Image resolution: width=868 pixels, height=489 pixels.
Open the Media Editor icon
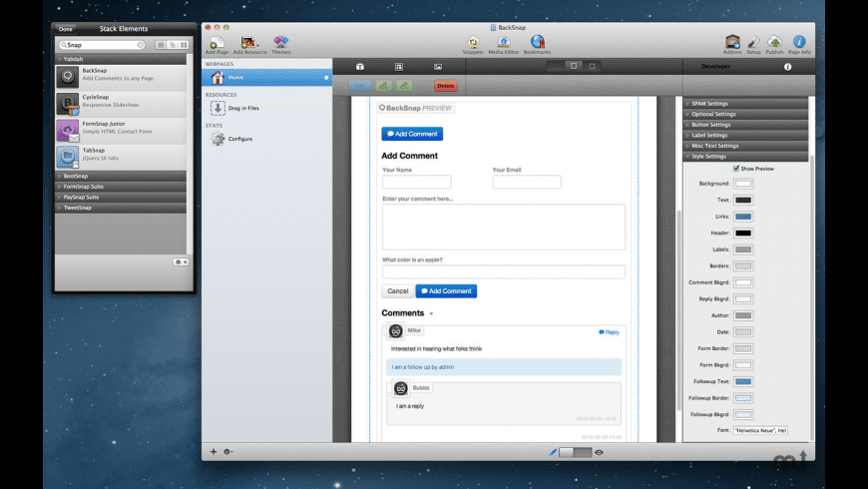tap(503, 42)
